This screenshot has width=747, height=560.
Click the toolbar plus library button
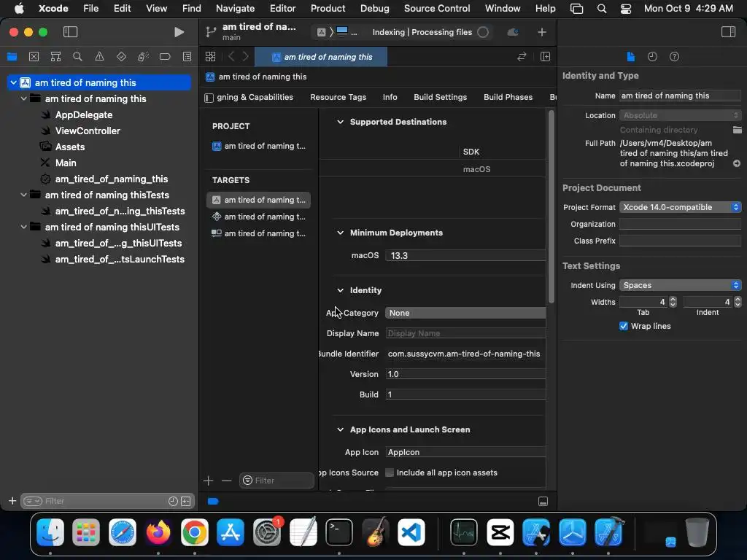(x=542, y=32)
